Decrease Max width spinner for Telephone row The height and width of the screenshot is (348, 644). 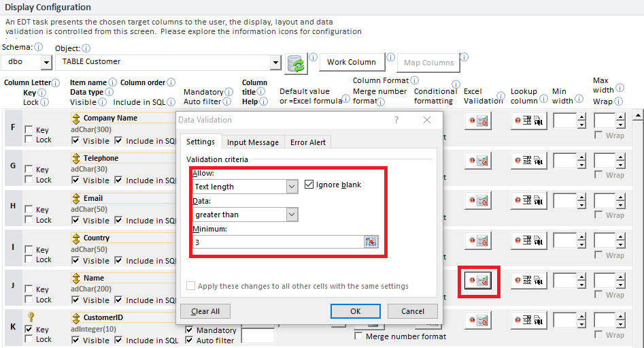tap(621, 165)
